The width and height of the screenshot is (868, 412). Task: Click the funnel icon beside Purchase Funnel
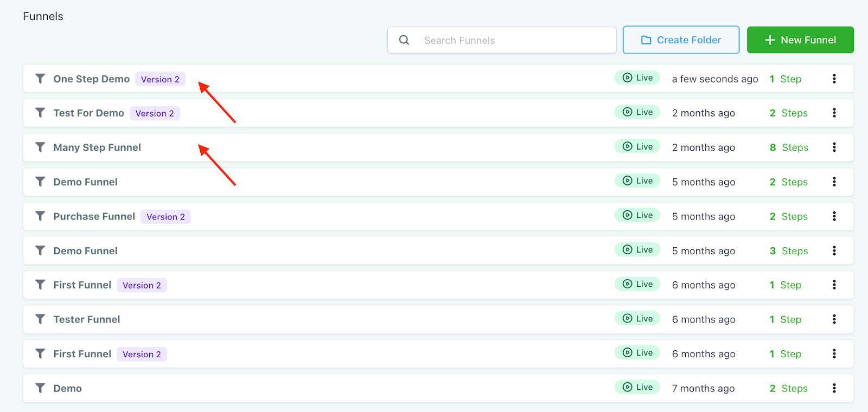pos(40,216)
